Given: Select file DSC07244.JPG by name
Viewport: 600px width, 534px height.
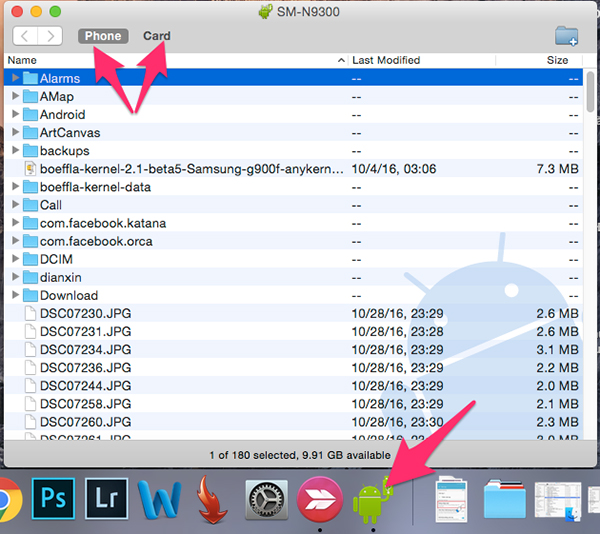Looking at the screenshot, I should click(x=86, y=386).
